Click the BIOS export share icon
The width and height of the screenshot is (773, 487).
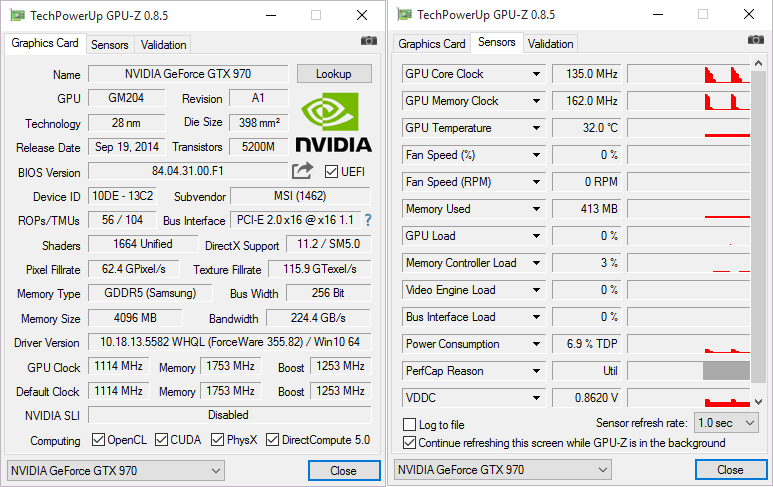coord(302,171)
